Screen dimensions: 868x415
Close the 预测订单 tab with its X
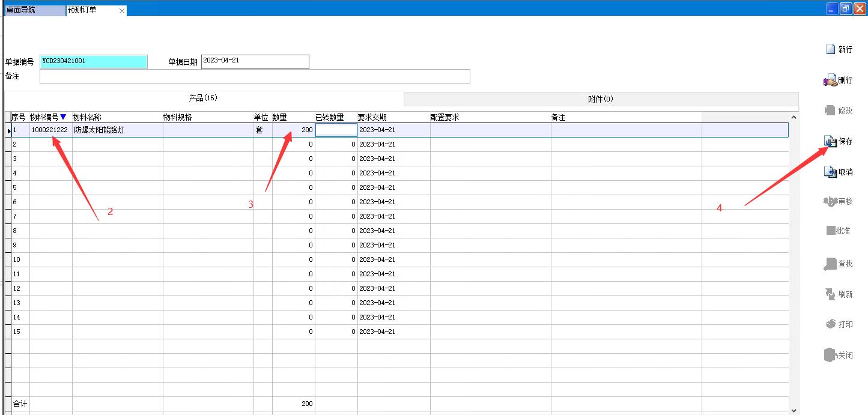[x=122, y=11]
